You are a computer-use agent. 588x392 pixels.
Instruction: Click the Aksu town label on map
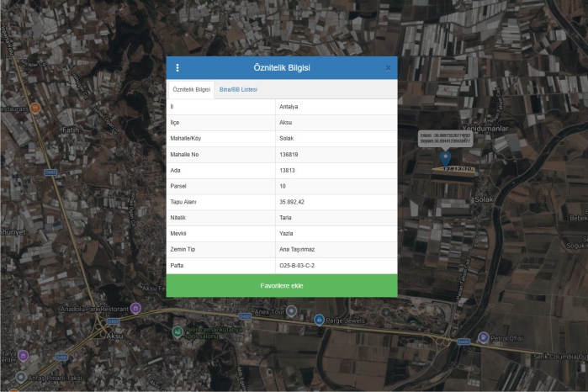(x=114, y=336)
